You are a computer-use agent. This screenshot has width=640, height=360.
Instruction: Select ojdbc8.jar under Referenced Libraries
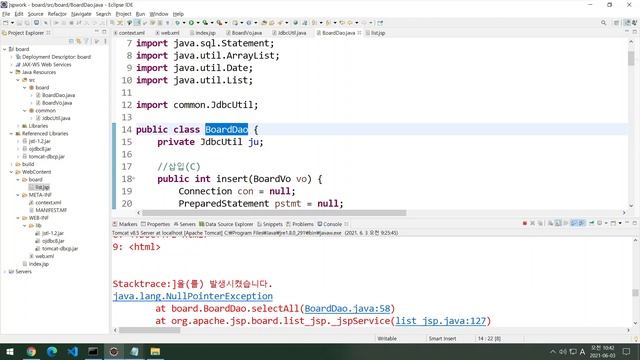coord(40,149)
